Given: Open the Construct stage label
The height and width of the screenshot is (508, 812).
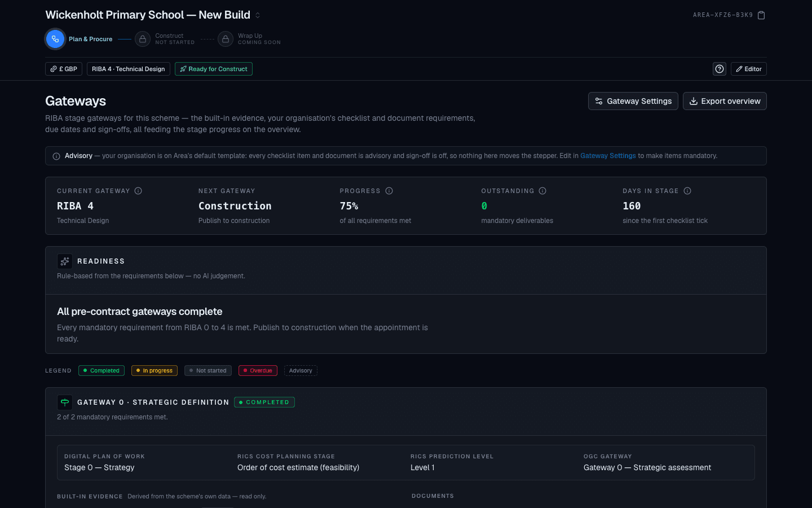Looking at the screenshot, I should coord(175,39).
